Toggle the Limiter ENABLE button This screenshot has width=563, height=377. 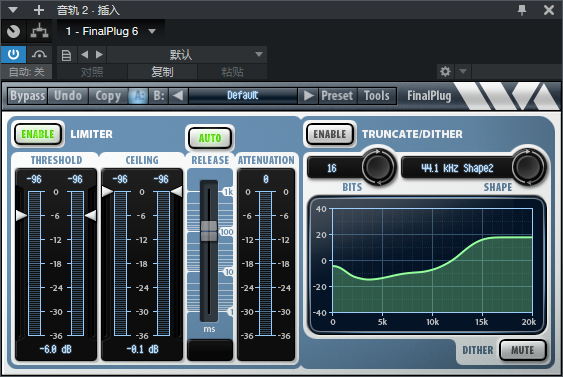pyautogui.click(x=38, y=134)
